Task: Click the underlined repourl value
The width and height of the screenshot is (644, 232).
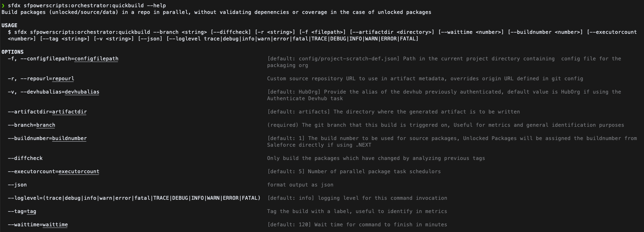Action: pyautogui.click(x=63, y=79)
